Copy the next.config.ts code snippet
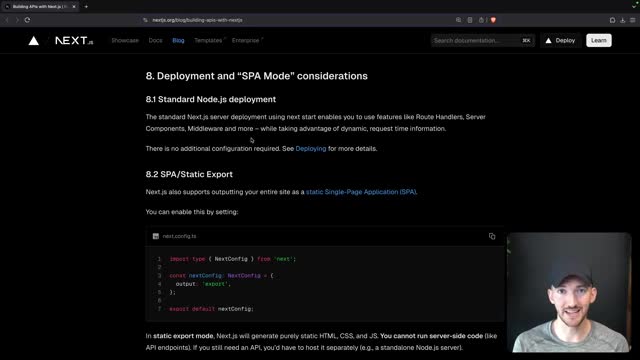This screenshot has width=640, height=360. click(492, 236)
